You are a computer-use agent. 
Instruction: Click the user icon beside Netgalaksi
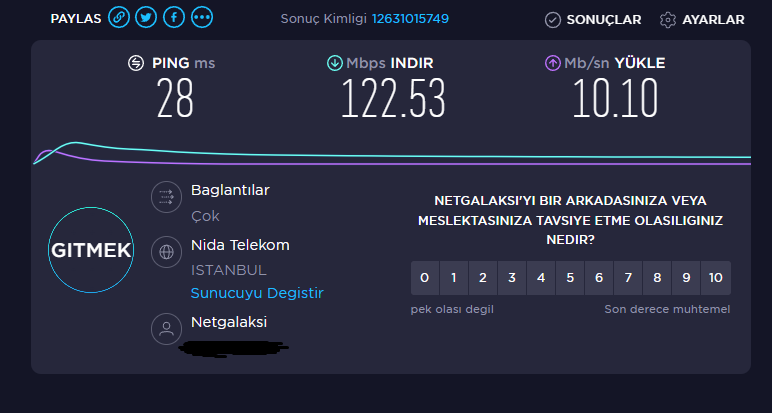(166, 329)
